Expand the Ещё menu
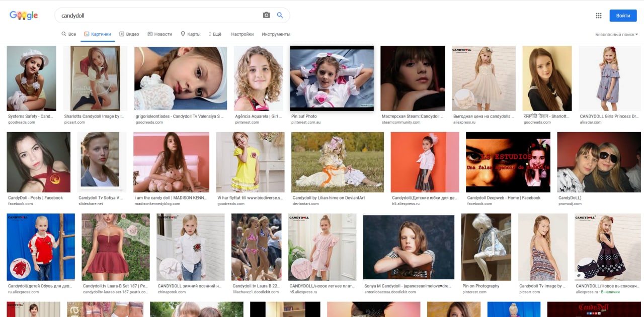The image size is (644, 317). tap(215, 34)
